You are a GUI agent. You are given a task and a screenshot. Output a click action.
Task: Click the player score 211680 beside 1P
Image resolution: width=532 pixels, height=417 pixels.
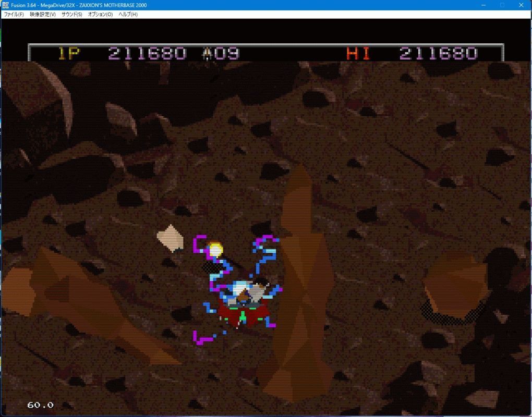click(x=147, y=54)
